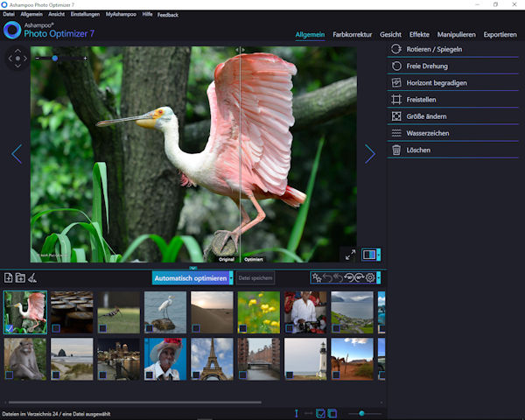The width and height of the screenshot is (525, 420).
Task: Check the white egret thumbnail checkbox
Action: pyautogui.click(x=150, y=328)
